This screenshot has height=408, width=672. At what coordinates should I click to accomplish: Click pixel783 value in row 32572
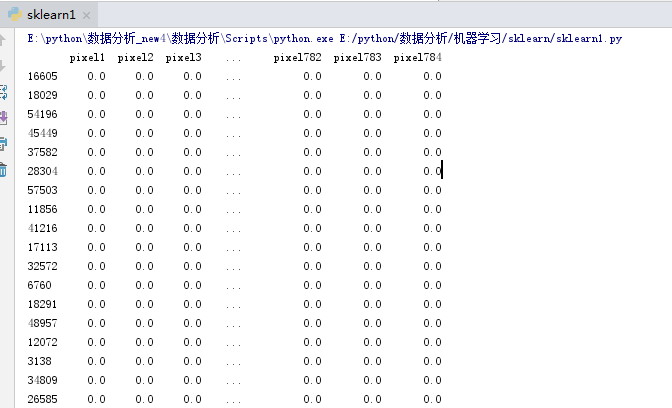point(372,266)
